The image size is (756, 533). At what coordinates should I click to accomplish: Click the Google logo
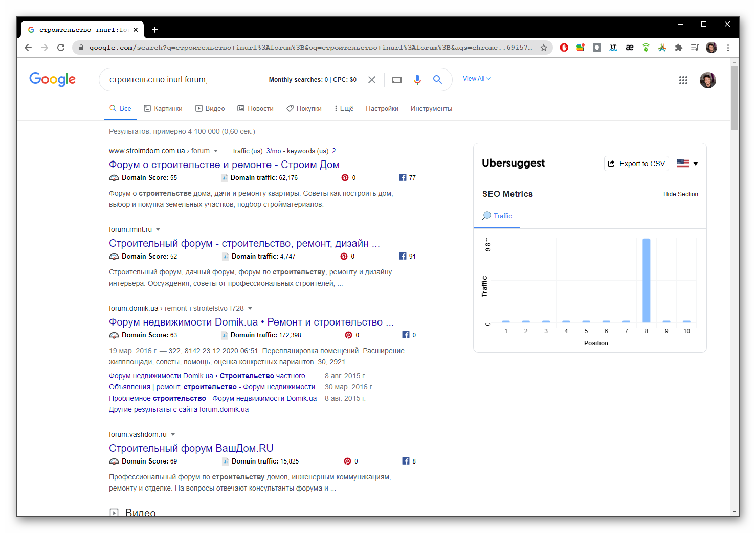[x=53, y=79]
